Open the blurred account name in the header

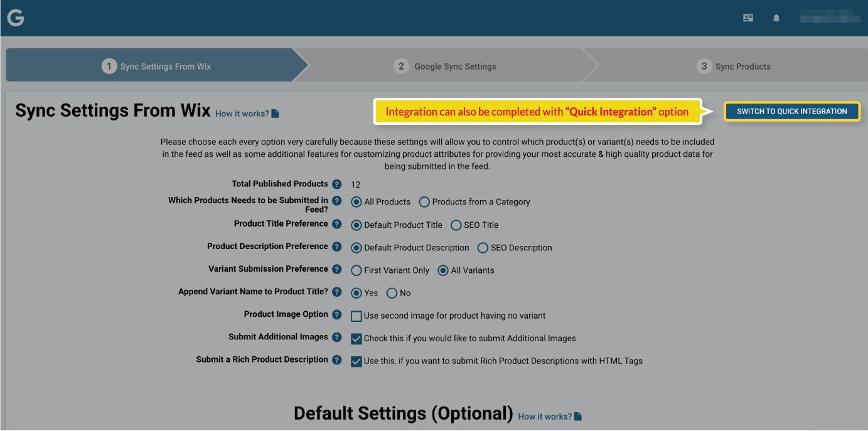tap(829, 18)
